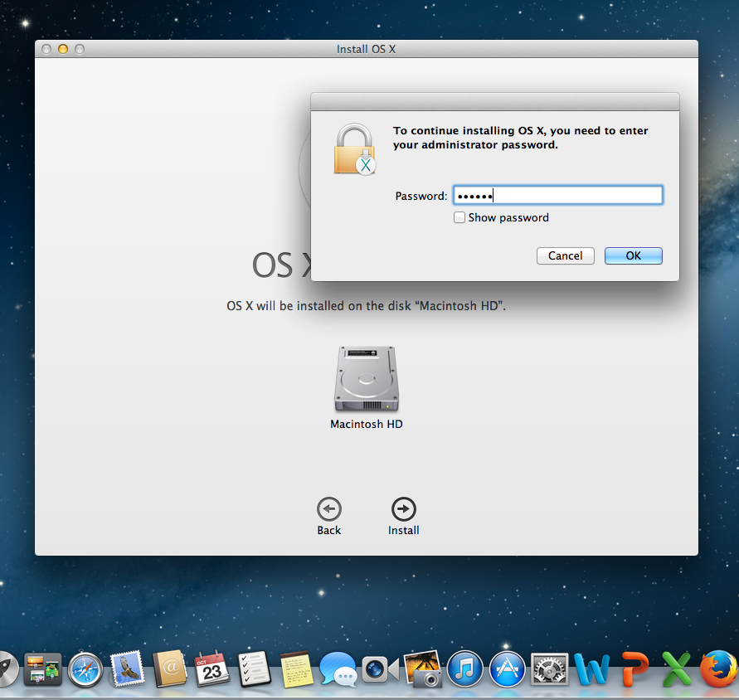
Task: Open the App Store in the Dock
Action: [507, 669]
